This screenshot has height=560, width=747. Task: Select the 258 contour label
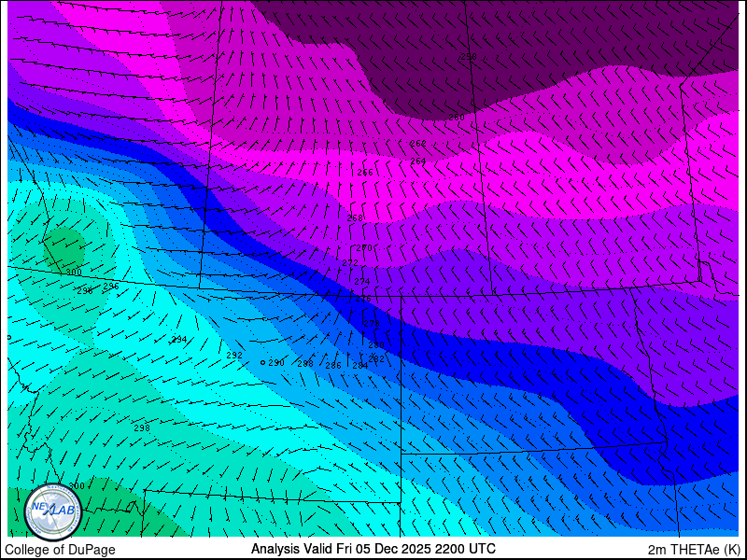pos(469,57)
